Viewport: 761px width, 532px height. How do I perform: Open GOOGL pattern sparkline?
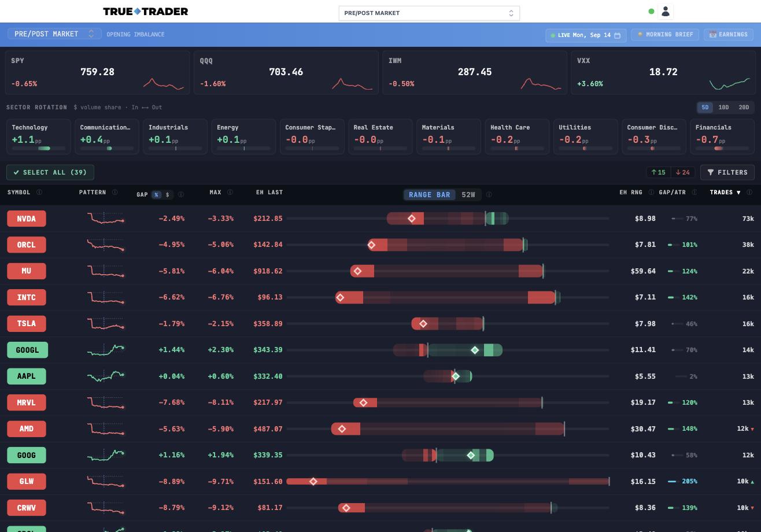coord(106,350)
